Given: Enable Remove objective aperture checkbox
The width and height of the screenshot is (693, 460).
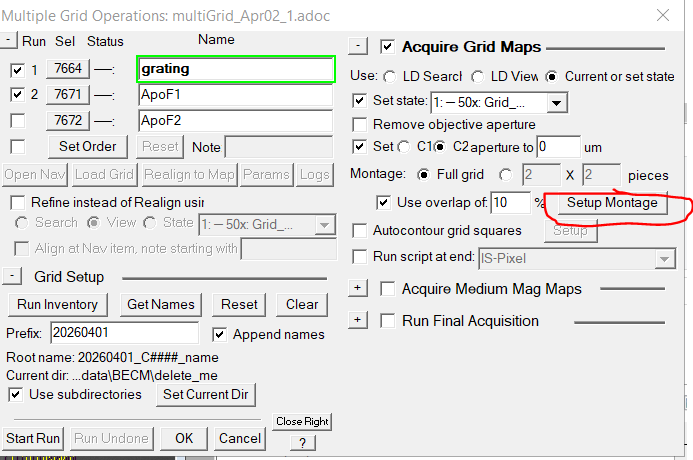Looking at the screenshot, I should [360, 125].
